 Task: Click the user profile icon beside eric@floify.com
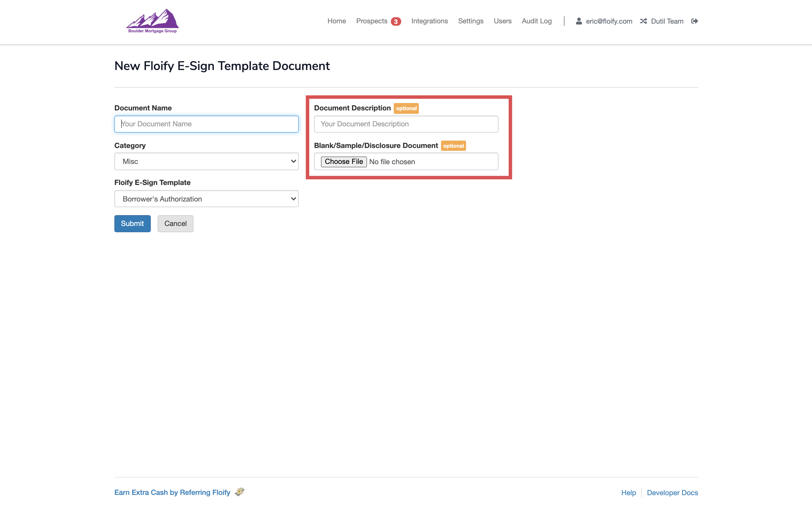[579, 21]
